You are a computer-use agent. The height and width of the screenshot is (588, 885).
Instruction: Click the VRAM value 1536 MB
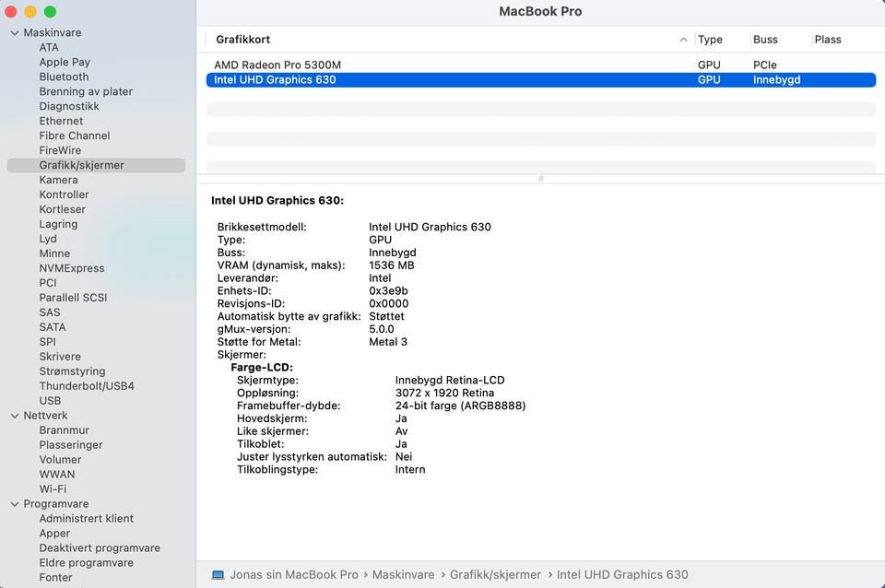click(x=392, y=265)
